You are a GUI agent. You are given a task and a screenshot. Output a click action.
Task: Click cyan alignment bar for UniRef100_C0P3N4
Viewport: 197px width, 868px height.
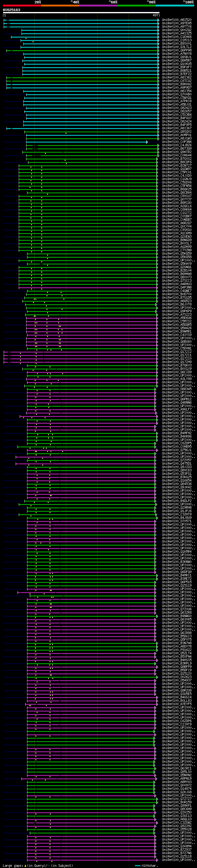86,142
